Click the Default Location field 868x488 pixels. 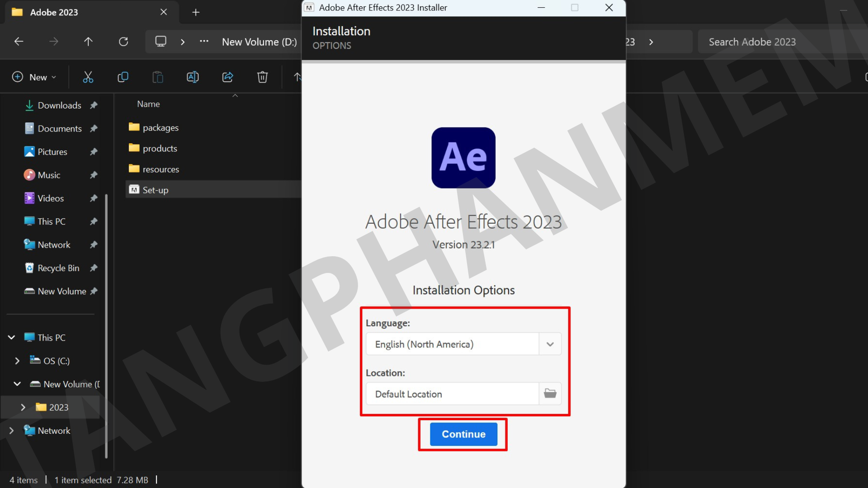click(x=452, y=394)
